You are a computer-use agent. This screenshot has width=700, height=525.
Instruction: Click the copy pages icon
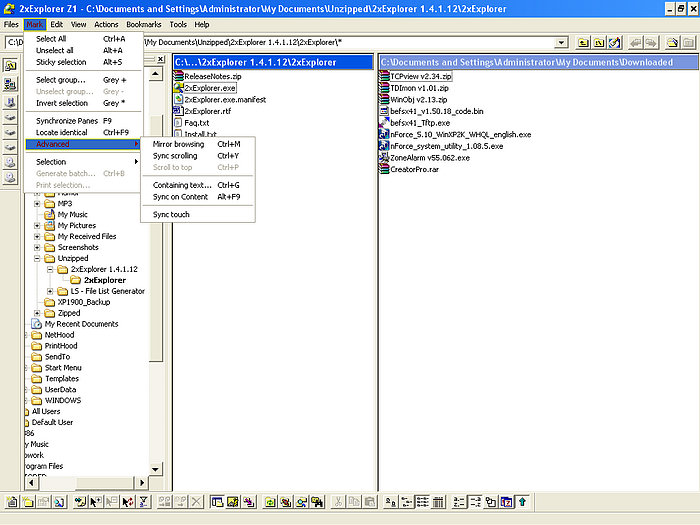[x=354, y=502]
